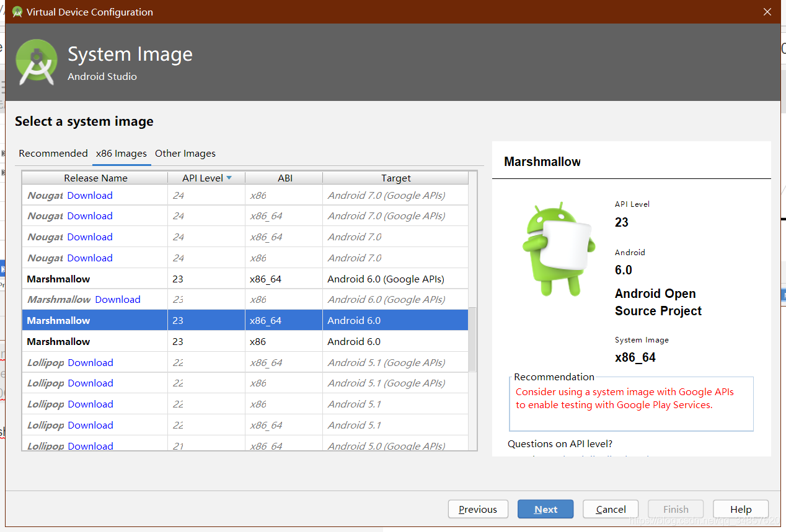The height and width of the screenshot is (532, 786).
Task: Click the sort arrow beside API Level
Action: pyautogui.click(x=229, y=178)
